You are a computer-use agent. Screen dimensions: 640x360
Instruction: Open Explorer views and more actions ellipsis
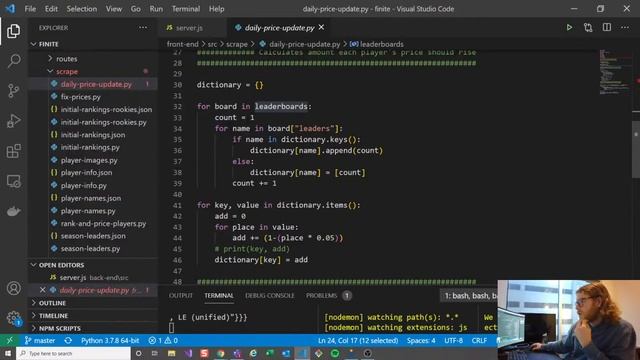(143, 27)
